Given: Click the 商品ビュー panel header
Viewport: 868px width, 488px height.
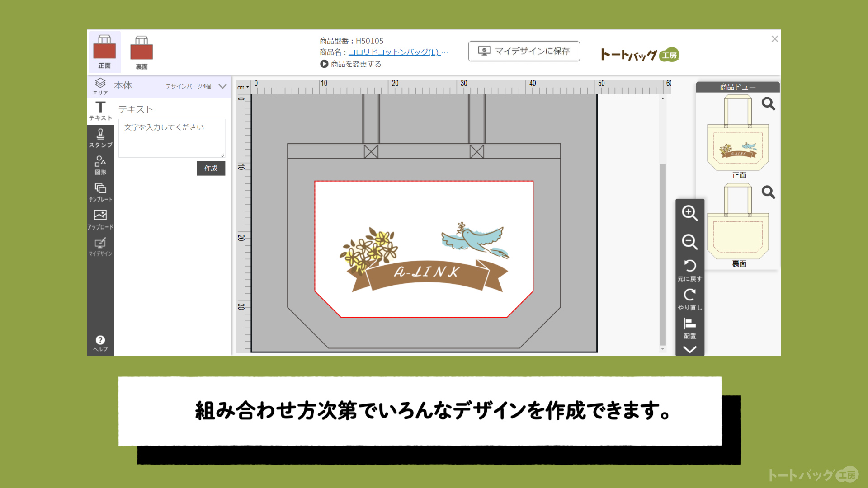Looking at the screenshot, I should (738, 87).
